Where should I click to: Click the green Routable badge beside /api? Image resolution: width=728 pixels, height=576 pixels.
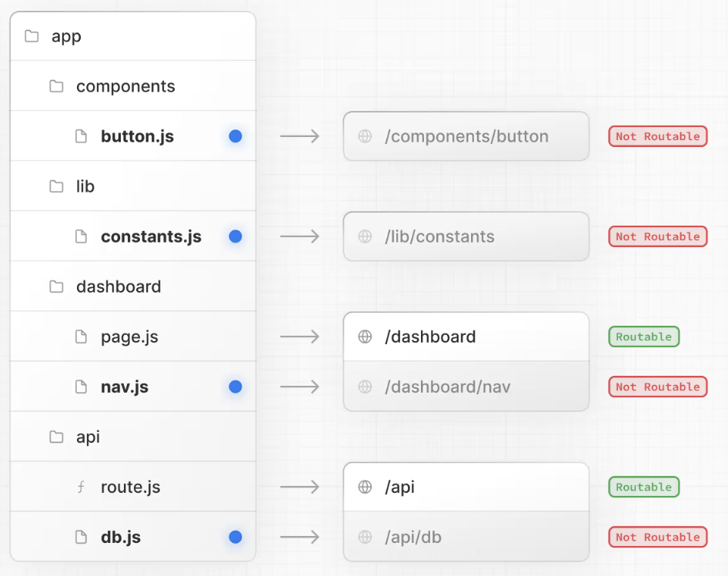click(643, 487)
